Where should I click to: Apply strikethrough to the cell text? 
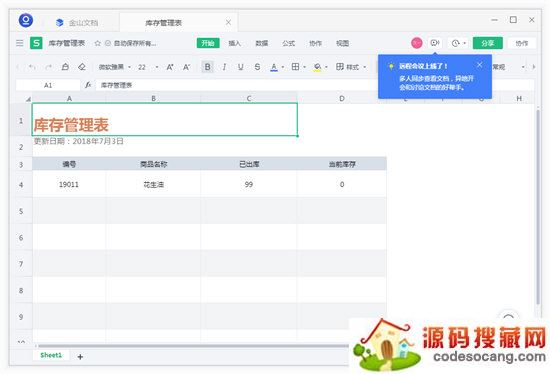[257, 67]
